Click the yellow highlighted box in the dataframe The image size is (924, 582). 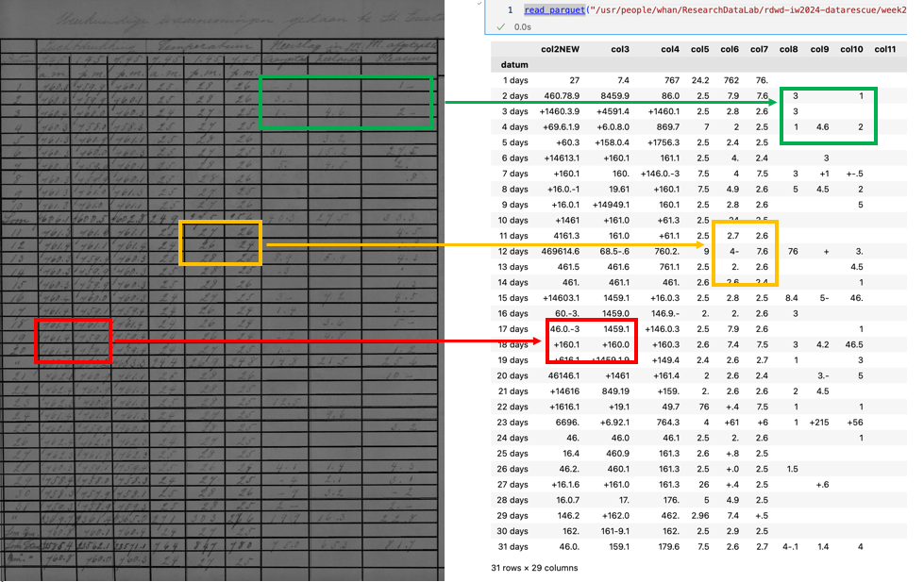pyautogui.click(x=746, y=252)
